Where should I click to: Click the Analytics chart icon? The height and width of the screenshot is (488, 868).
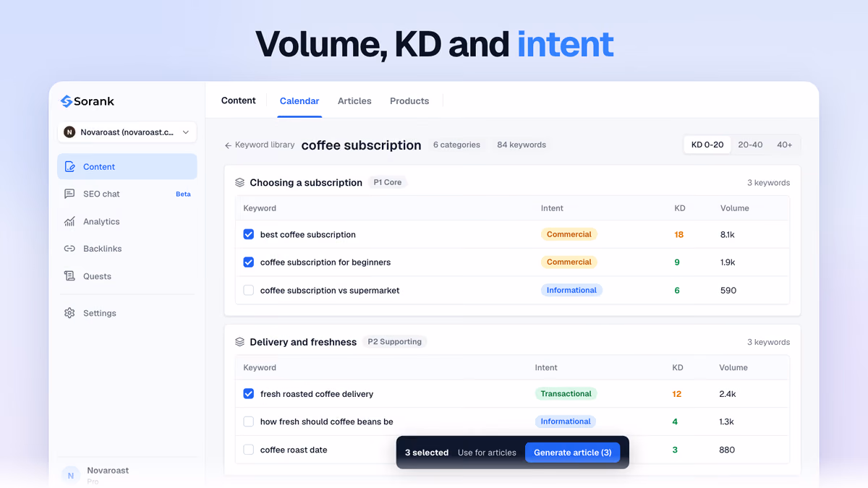tap(69, 222)
